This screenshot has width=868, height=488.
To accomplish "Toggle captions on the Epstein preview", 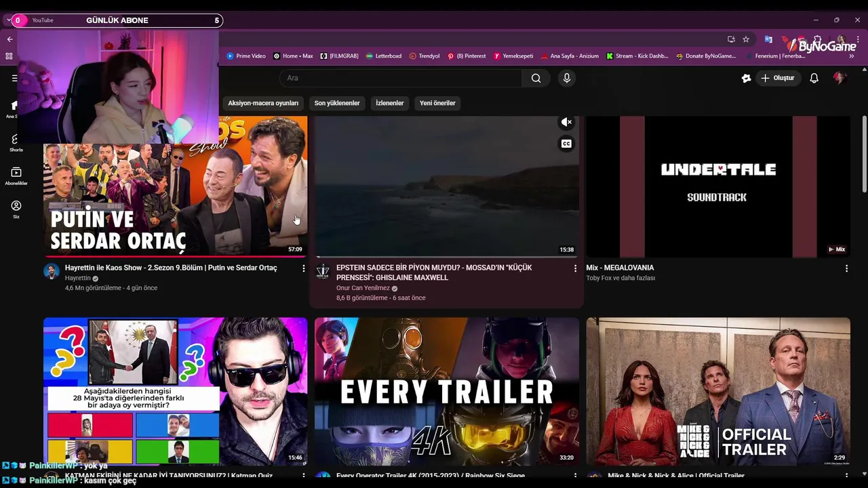I will pyautogui.click(x=566, y=144).
